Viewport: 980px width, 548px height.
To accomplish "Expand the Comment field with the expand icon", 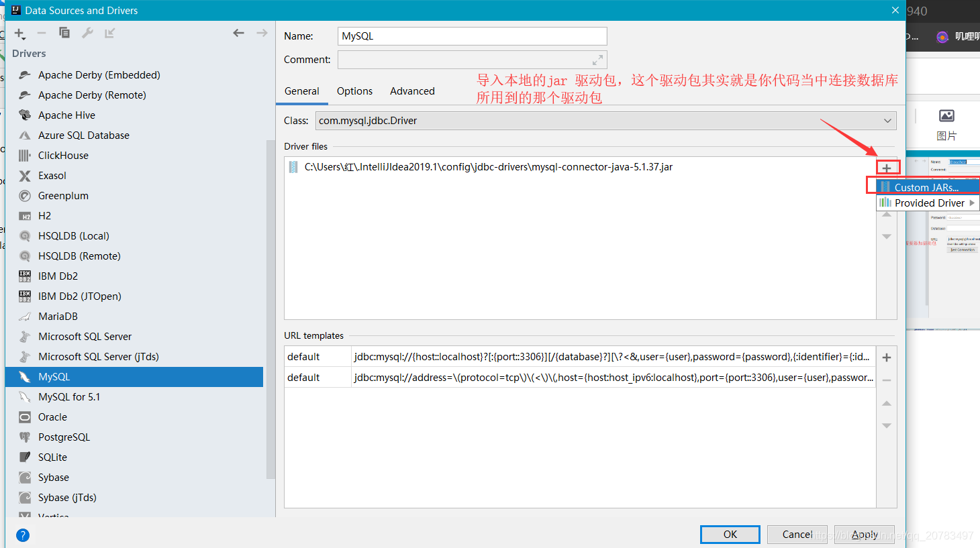I will click(597, 60).
